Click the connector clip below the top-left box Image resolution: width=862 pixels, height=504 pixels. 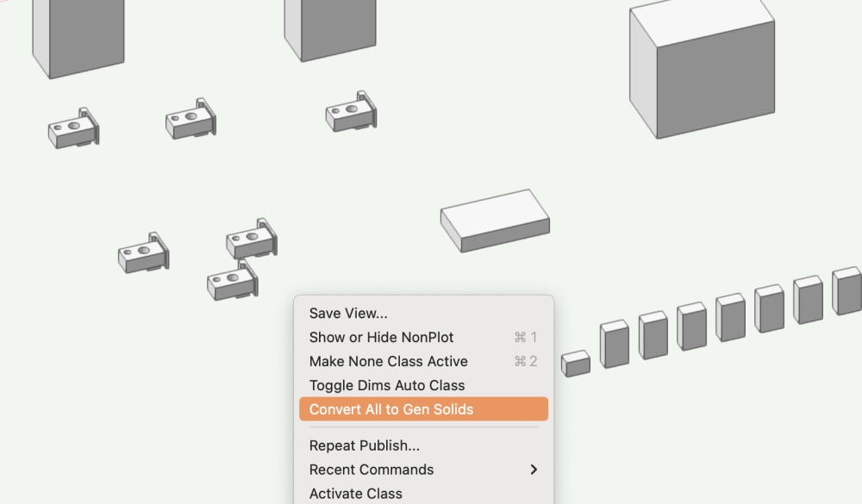click(73, 128)
